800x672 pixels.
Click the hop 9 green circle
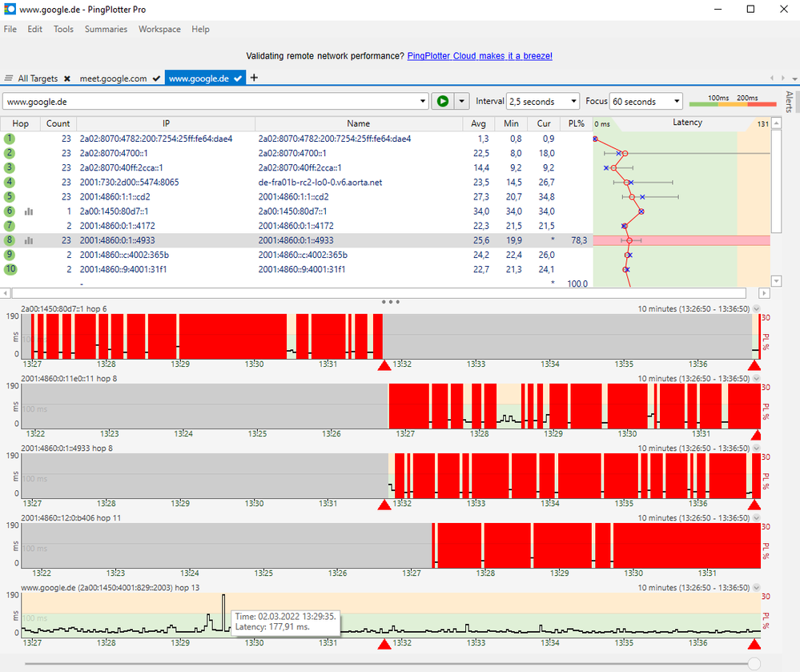[x=9, y=255]
